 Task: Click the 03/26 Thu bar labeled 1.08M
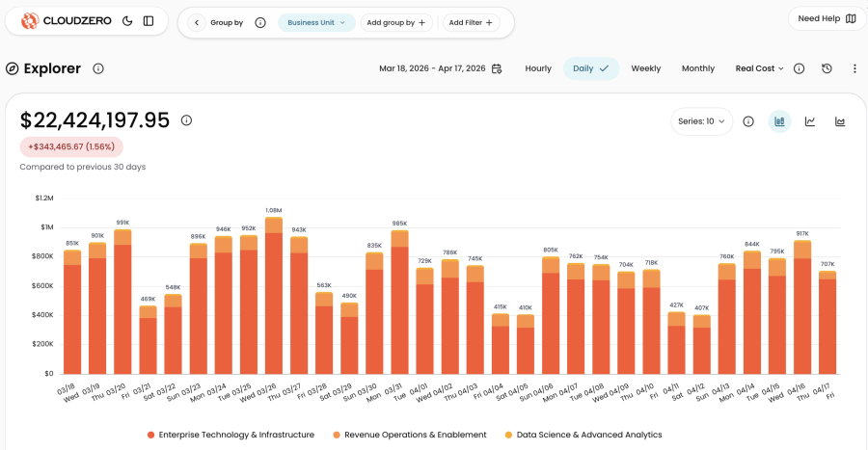click(274, 296)
